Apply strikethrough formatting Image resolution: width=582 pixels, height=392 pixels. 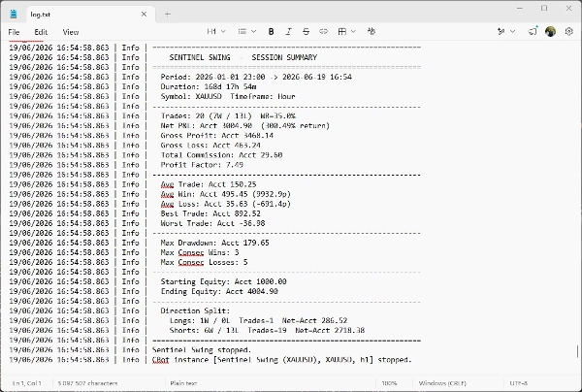point(306,32)
